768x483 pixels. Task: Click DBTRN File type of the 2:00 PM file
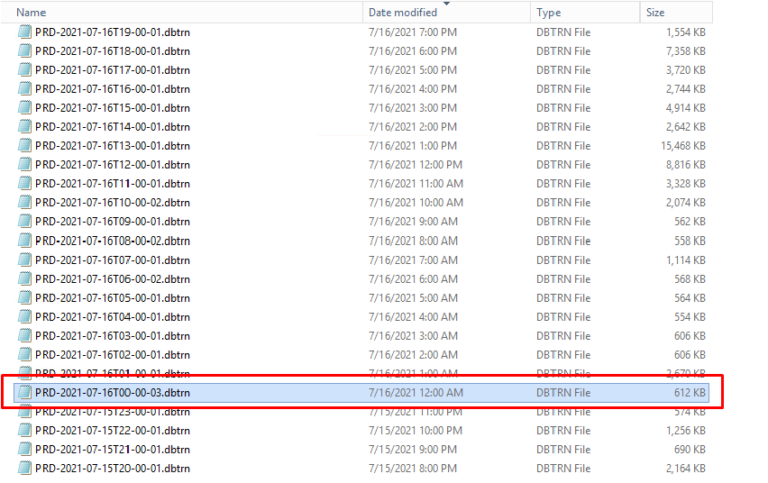click(x=563, y=127)
